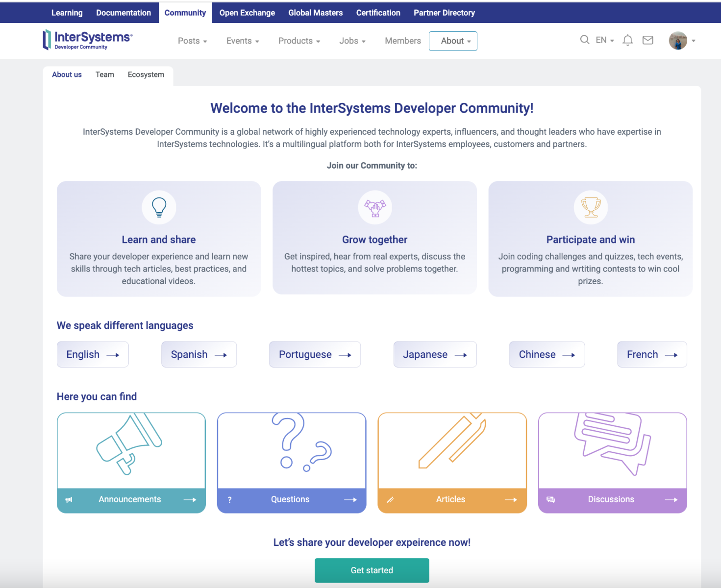Click the handshake Grow together icon
721x588 pixels.
(375, 207)
